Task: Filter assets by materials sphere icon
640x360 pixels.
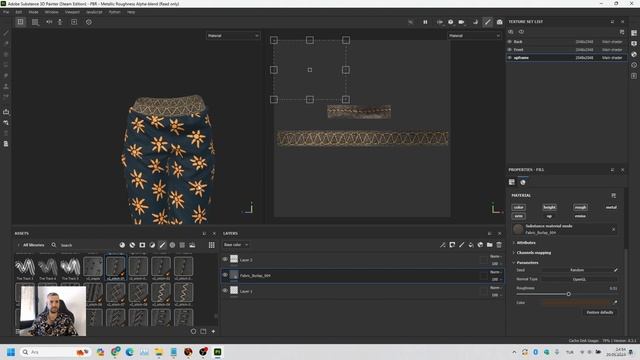Action: (x=122, y=245)
